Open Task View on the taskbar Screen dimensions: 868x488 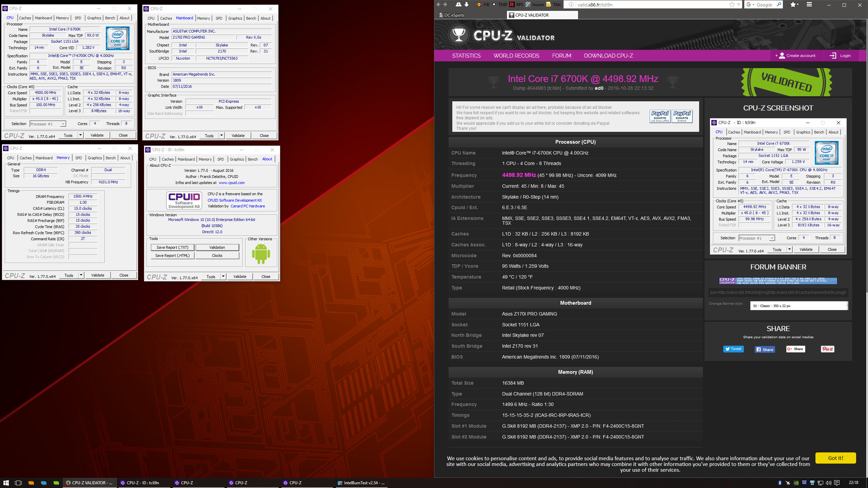(x=18, y=483)
